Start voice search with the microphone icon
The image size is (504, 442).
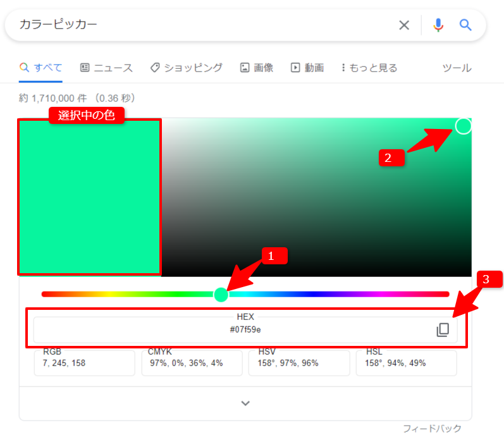pyautogui.click(x=438, y=25)
